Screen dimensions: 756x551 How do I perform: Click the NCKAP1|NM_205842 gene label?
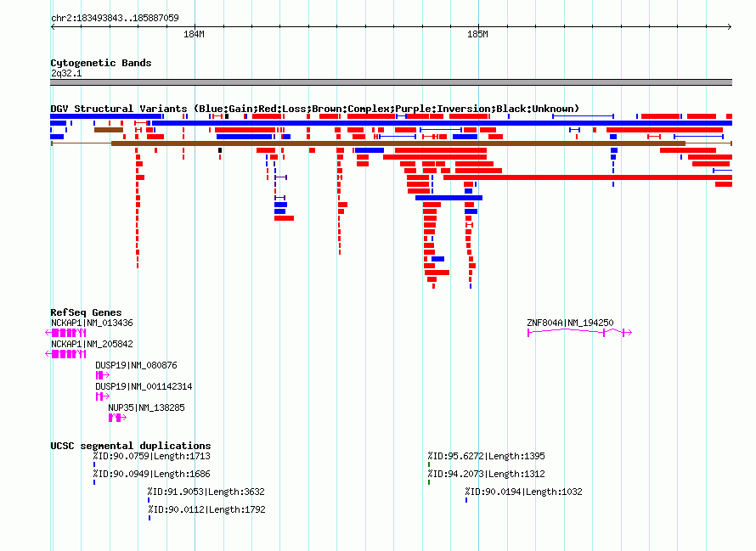92,344
